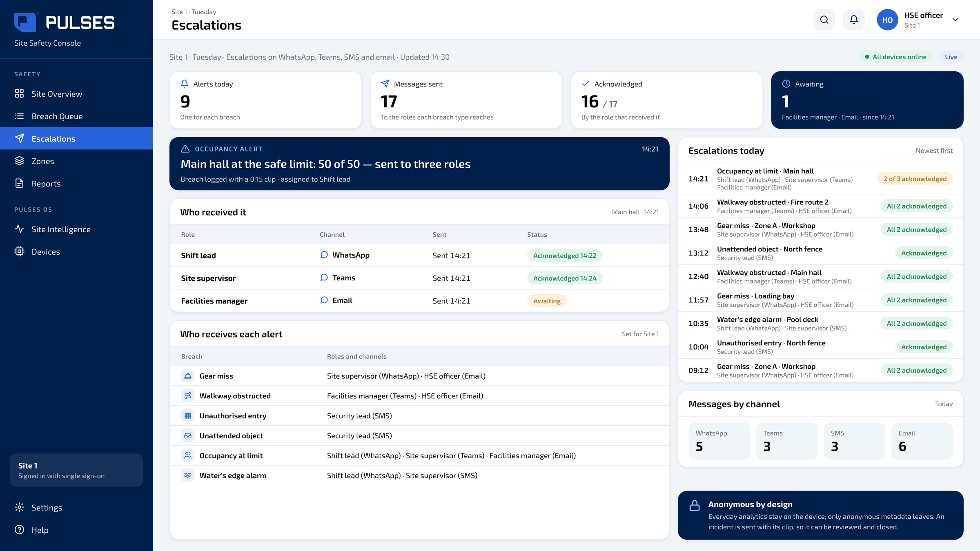
Task: Click the Occupancy Alert warning triangle icon
Action: point(185,149)
